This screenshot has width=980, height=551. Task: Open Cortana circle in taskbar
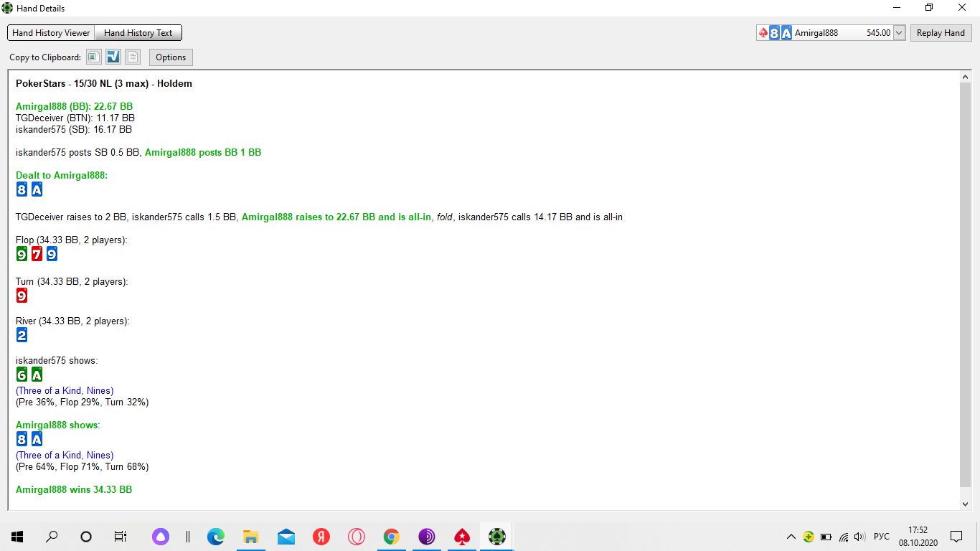pos(86,536)
